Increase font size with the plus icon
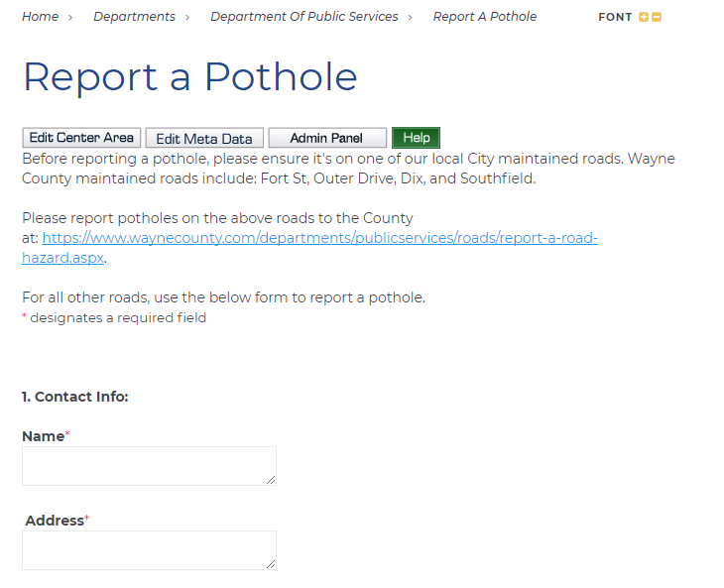The image size is (724, 588). point(644,17)
